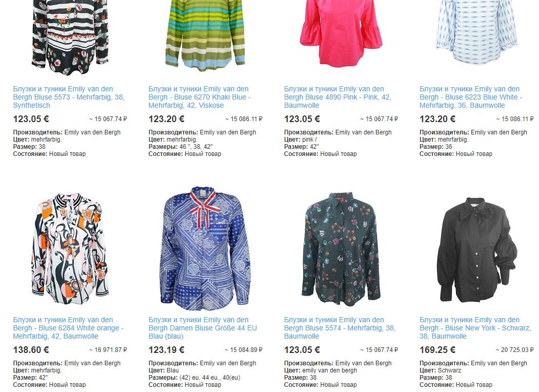539x392 pixels.
Task: Click the black puff-sleeve blouse image
Action: 477,250
